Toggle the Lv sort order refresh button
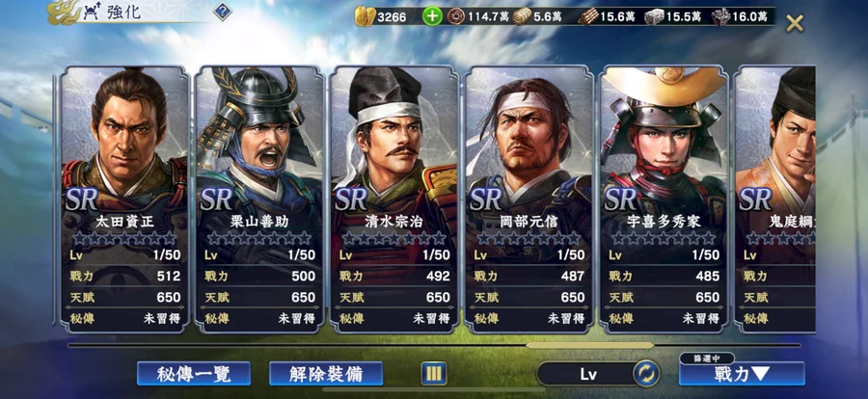The image size is (868, 399). click(646, 374)
